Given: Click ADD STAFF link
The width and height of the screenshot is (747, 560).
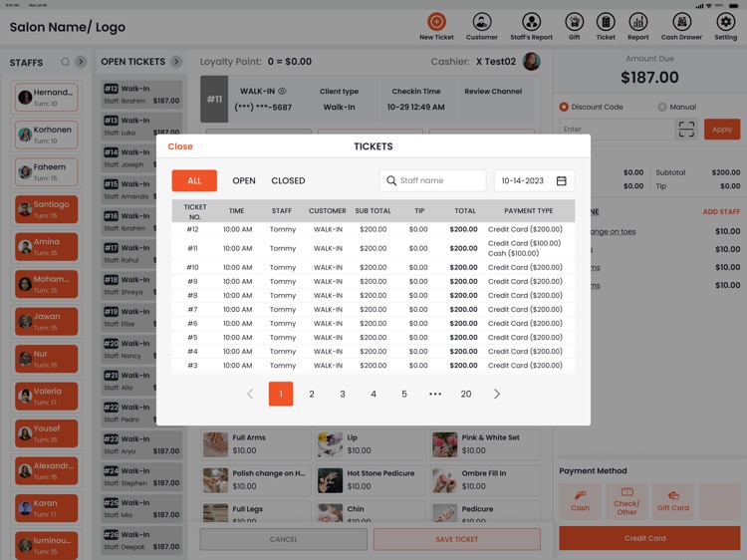Looking at the screenshot, I should [x=721, y=211].
